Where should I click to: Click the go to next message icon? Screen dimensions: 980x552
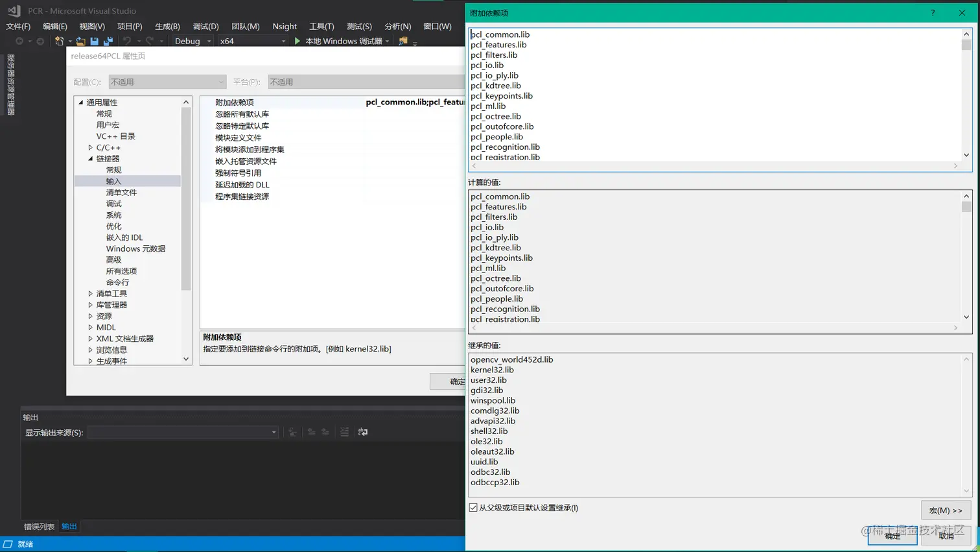coord(325,432)
